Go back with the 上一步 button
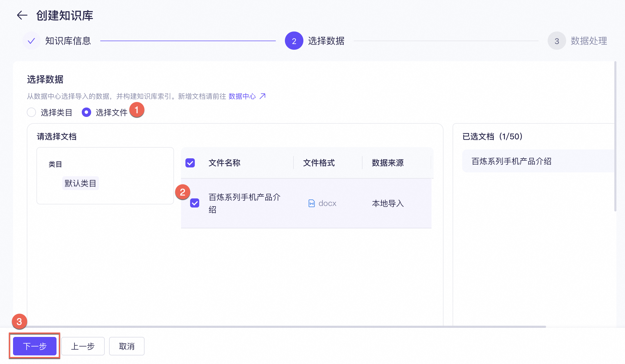 [83, 346]
